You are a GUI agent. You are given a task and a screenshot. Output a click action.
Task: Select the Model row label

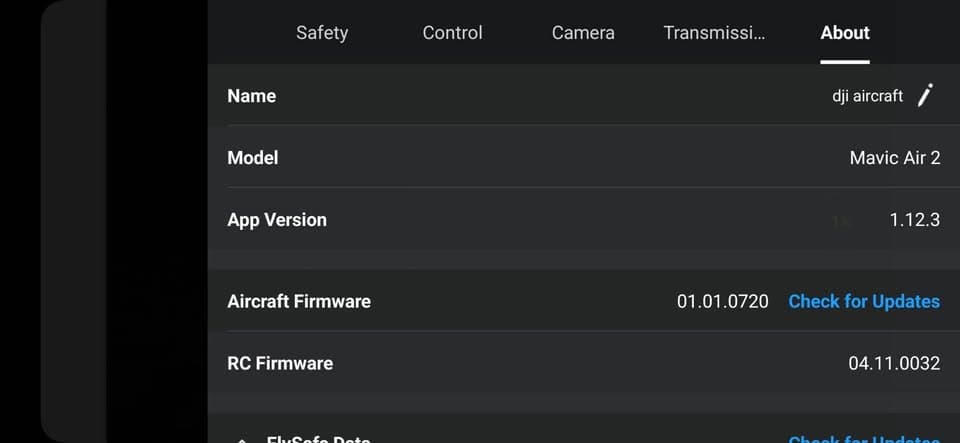pos(253,158)
